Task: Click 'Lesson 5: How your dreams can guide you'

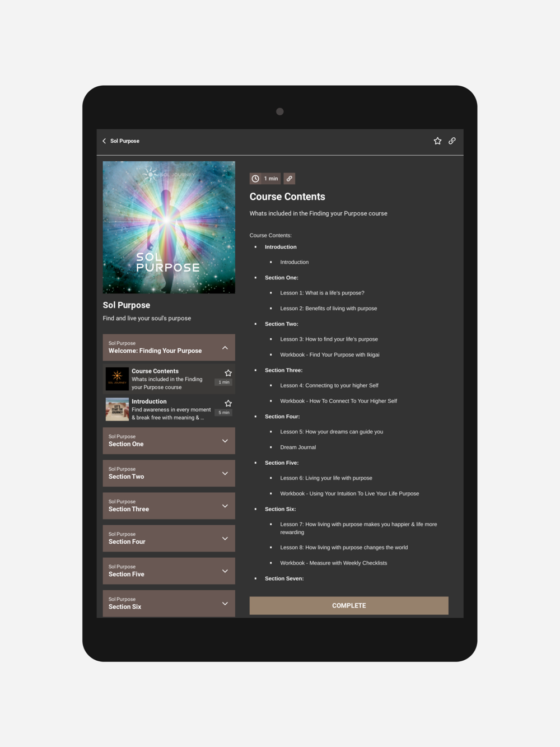Action: (x=332, y=432)
